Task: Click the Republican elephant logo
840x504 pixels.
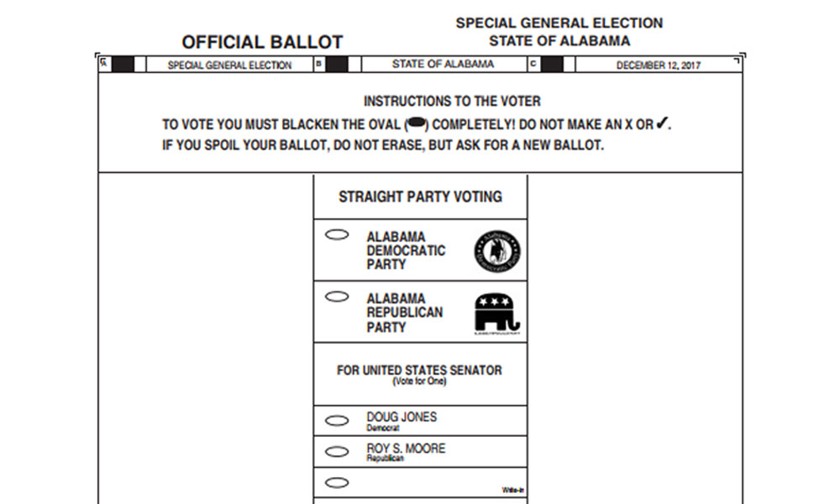Action: pyautogui.click(x=497, y=314)
